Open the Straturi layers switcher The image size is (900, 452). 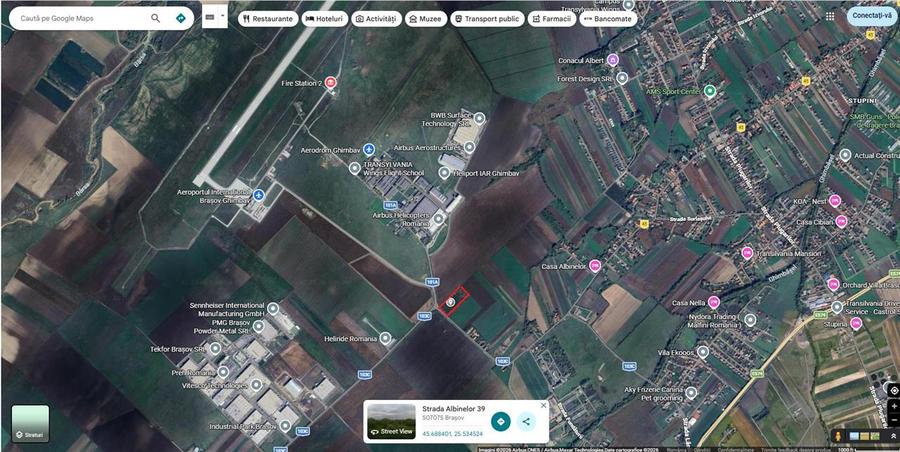30,424
